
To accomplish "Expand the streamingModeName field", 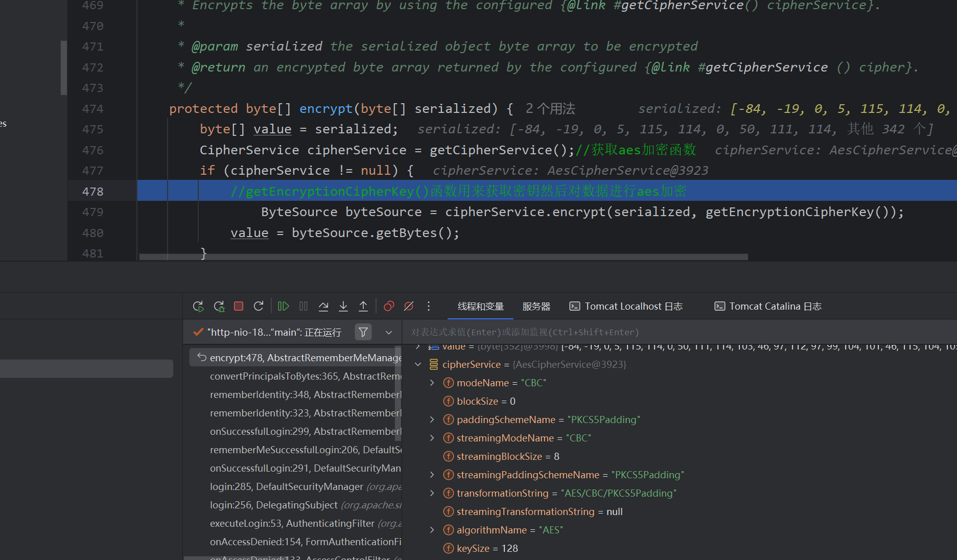I will [x=432, y=438].
